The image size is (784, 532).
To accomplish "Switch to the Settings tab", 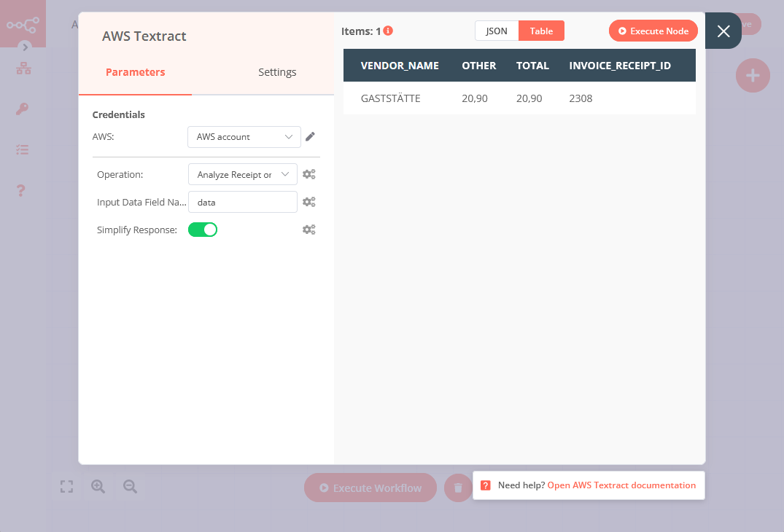I will point(277,72).
